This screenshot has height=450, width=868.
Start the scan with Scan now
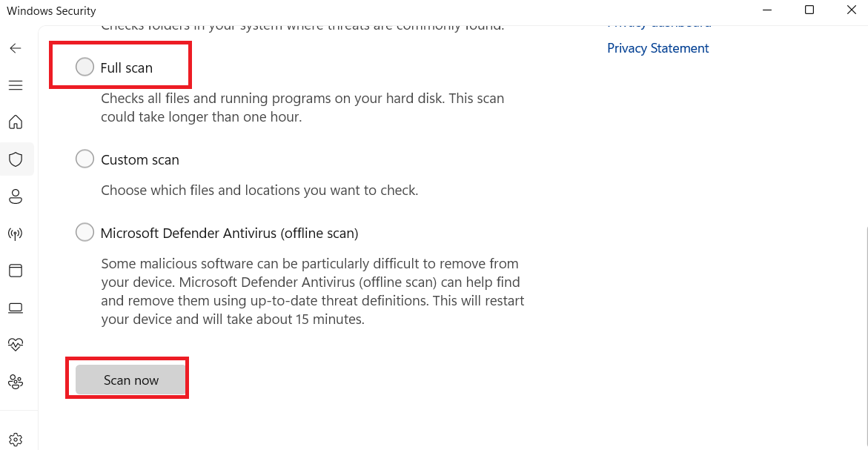pyautogui.click(x=130, y=380)
